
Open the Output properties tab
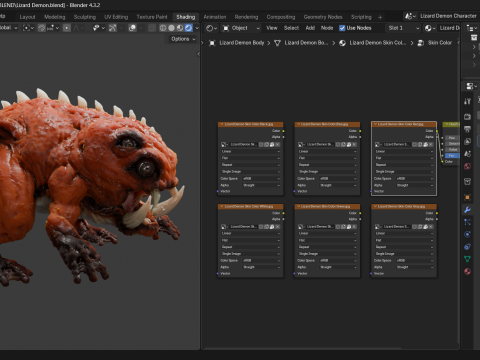tap(467, 129)
